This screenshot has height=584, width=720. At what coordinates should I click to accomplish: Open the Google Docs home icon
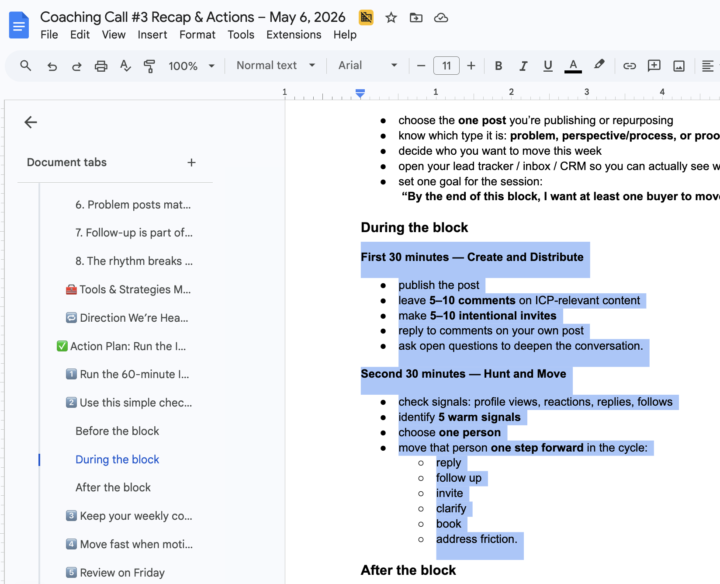(x=19, y=25)
